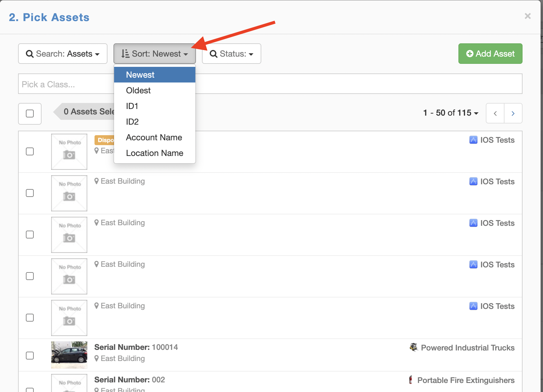Image resolution: width=543 pixels, height=392 pixels.
Task: Click the plus icon on Add Asset
Action: 470,54
